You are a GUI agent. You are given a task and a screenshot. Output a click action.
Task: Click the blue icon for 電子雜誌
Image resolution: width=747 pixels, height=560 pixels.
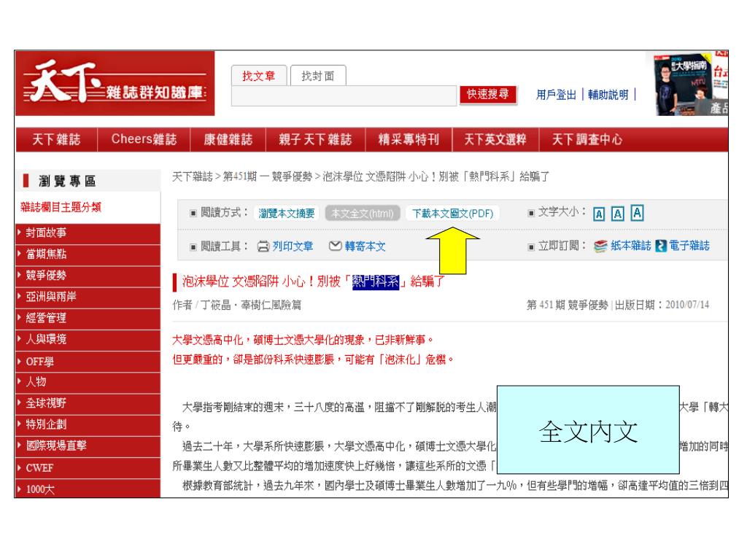point(661,246)
